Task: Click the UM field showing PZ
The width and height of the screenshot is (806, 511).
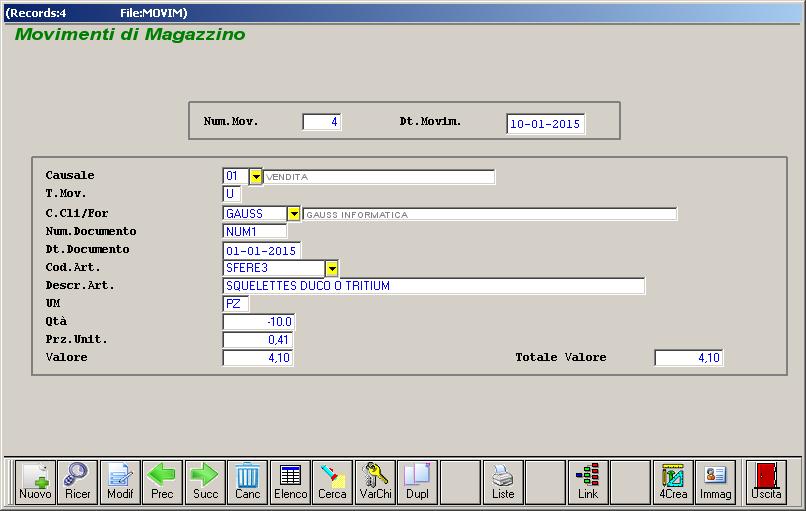Action: 235,304
